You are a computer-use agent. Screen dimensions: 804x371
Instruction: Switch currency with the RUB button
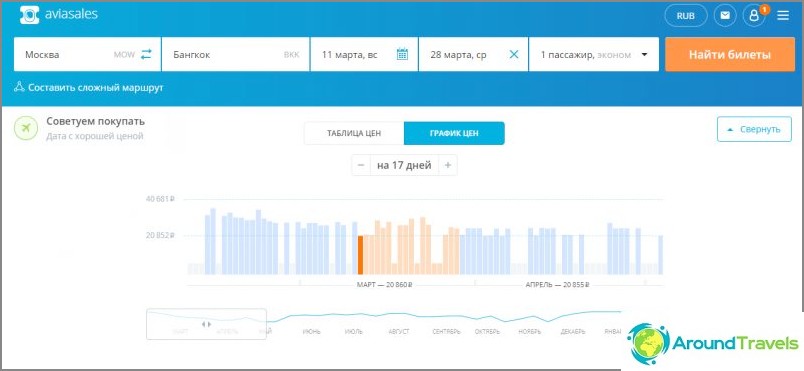pos(686,16)
